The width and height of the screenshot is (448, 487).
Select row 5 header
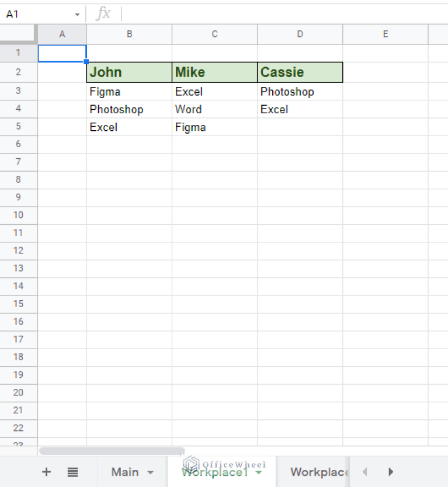pyautogui.click(x=19, y=127)
